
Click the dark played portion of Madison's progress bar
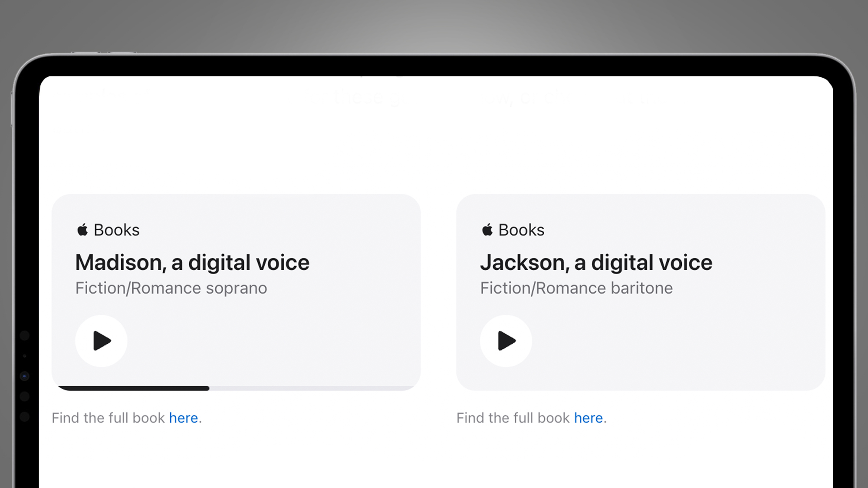pyautogui.click(x=135, y=388)
